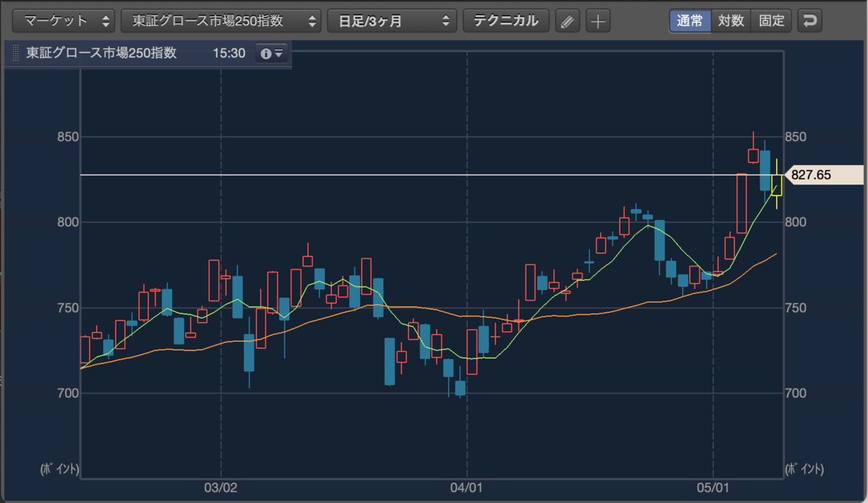Viewport: 868px width, 503px height.
Task: Click the テクニカル button
Action: [506, 20]
